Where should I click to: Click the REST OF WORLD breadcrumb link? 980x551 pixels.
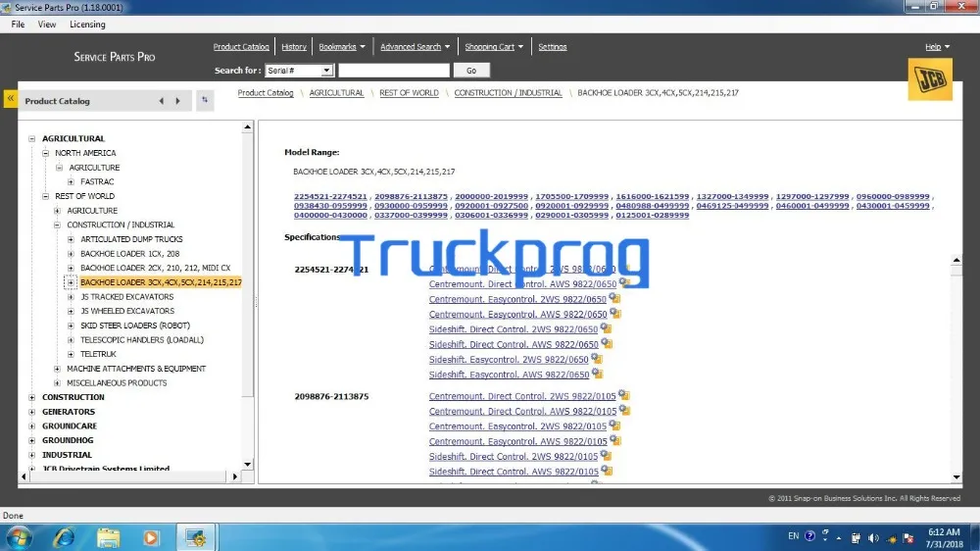(409, 92)
